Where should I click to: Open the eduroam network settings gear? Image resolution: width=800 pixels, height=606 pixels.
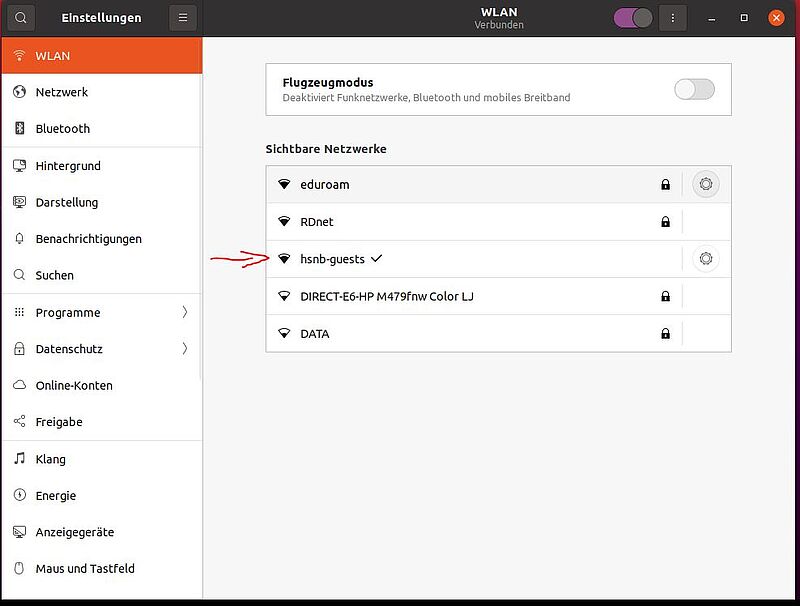click(x=706, y=184)
